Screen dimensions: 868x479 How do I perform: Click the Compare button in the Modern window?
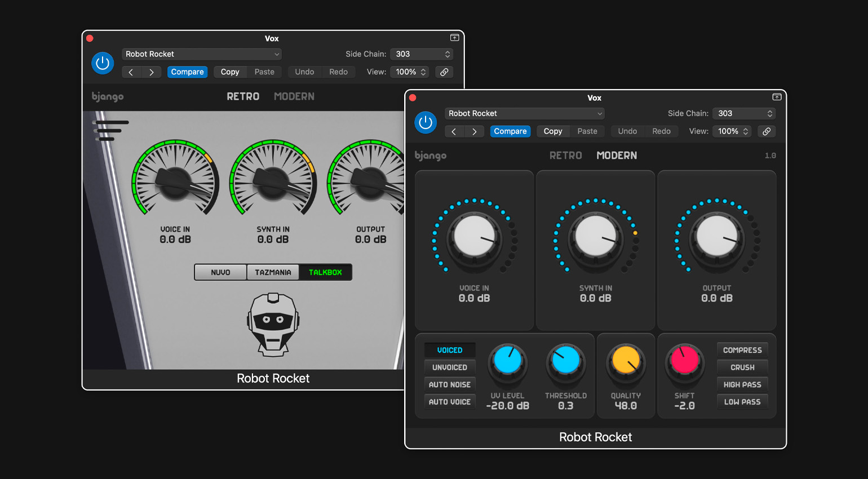pos(510,131)
